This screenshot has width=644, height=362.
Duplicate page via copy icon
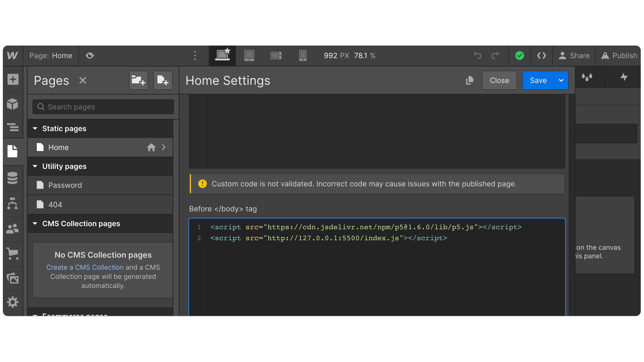pos(470,80)
